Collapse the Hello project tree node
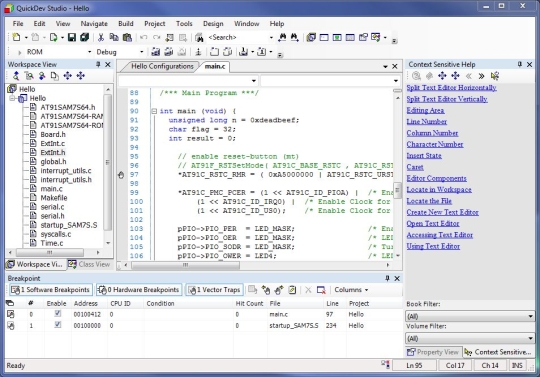This screenshot has width=540, height=377. [x=13, y=98]
